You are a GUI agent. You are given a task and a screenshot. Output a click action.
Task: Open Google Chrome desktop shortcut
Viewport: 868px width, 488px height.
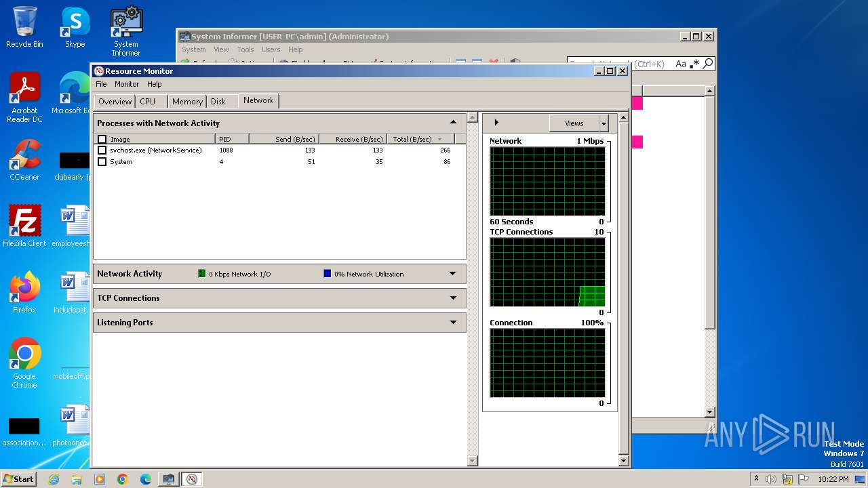tap(24, 363)
